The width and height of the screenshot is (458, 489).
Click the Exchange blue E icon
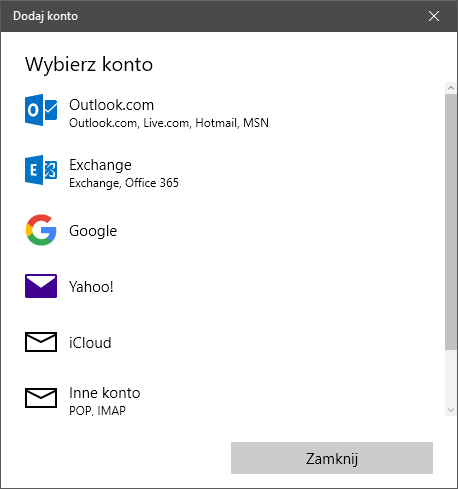click(41, 170)
